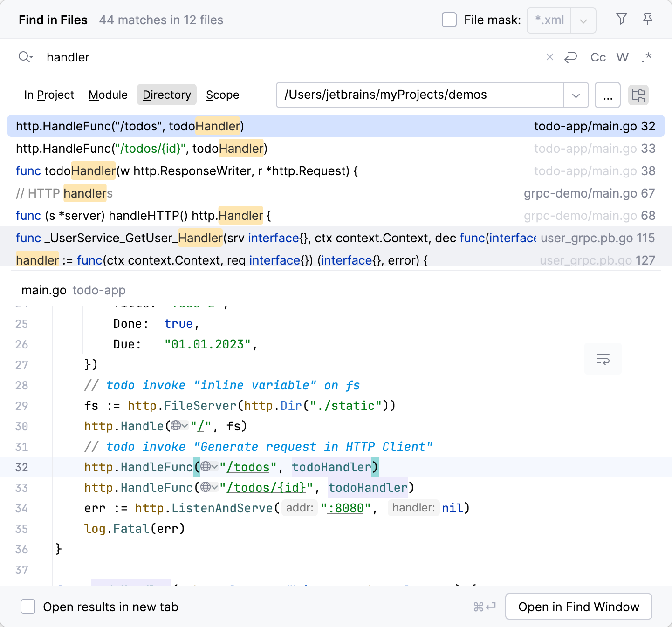Click Open in Find Window
This screenshot has height=627, width=672.
coord(578,607)
